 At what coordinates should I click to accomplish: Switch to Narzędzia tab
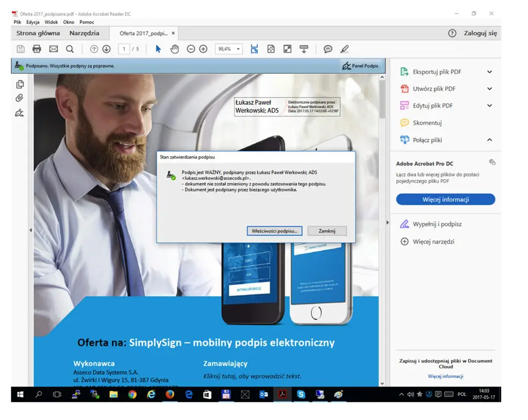[x=84, y=33]
